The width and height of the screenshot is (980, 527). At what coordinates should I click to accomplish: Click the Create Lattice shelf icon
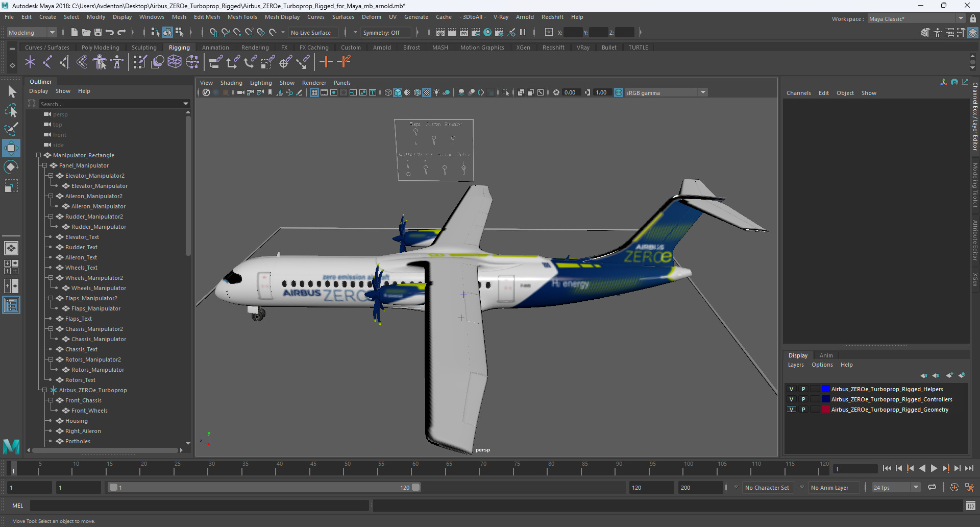coord(175,62)
